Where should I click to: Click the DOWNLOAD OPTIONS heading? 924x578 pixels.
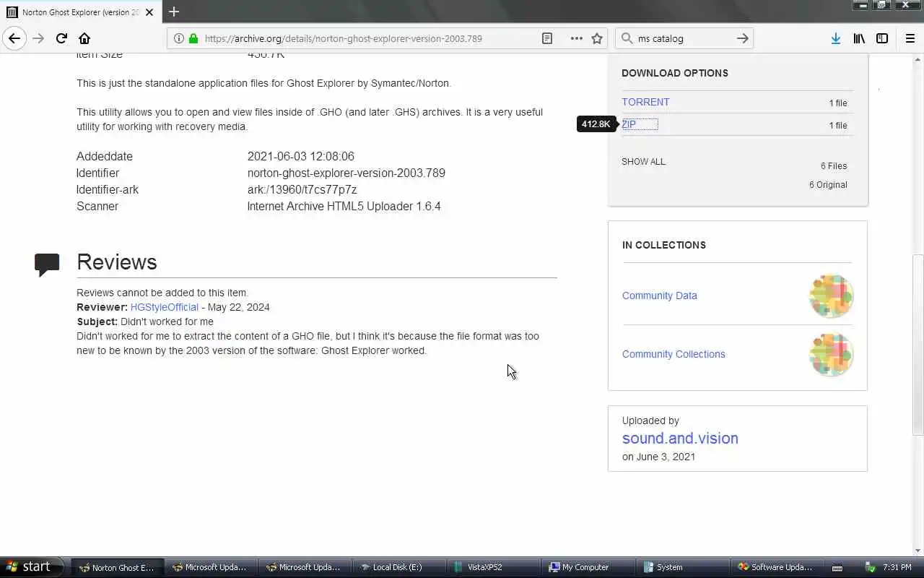tap(675, 73)
